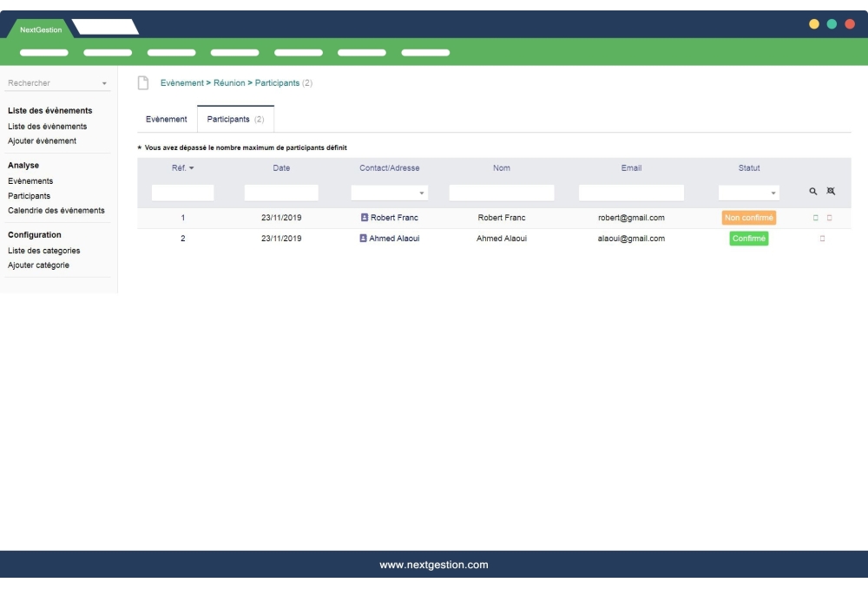Click the crossed magnifier clear-filters icon
This screenshot has width=868, height=589.
pyautogui.click(x=830, y=191)
